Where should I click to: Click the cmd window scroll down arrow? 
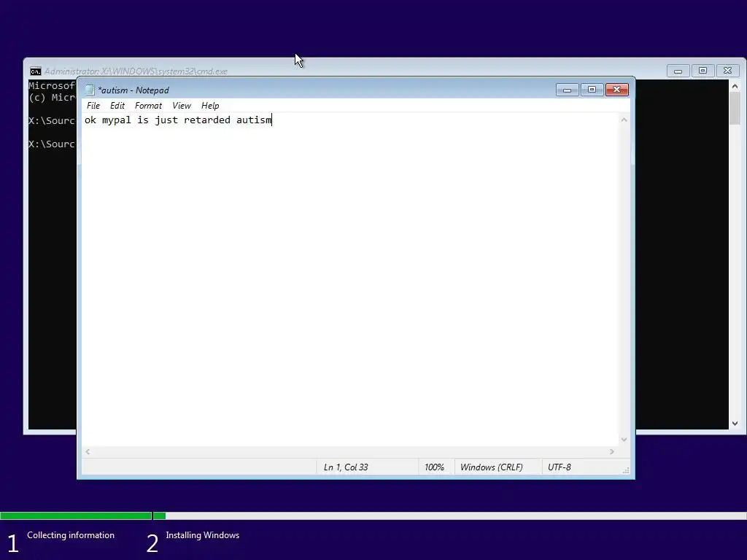pos(735,424)
